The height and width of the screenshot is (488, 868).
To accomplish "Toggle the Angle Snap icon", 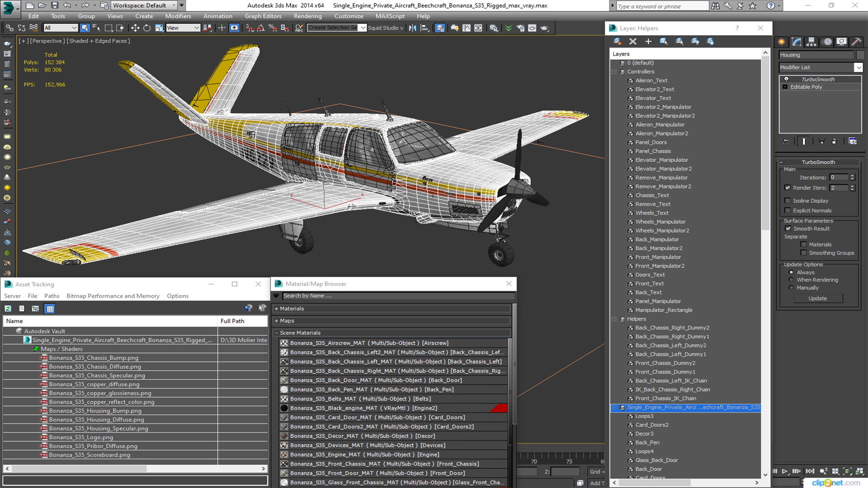I will 261,28.
